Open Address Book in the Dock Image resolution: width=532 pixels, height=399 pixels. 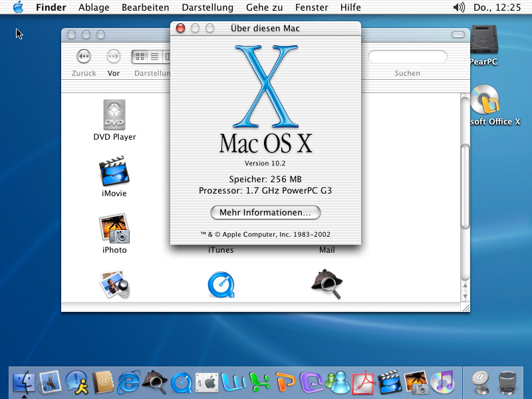pyautogui.click(x=103, y=382)
